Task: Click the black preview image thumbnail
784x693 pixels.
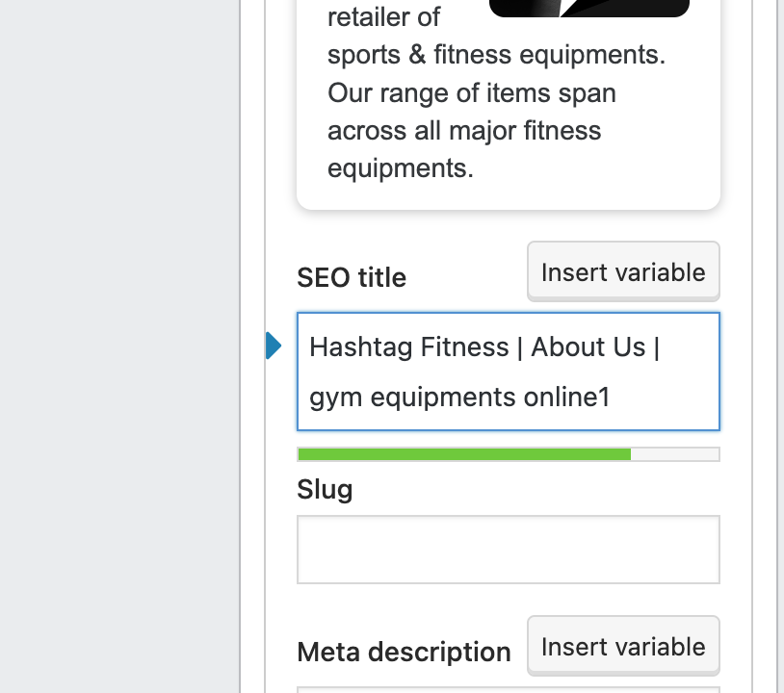Action: tap(588, 8)
